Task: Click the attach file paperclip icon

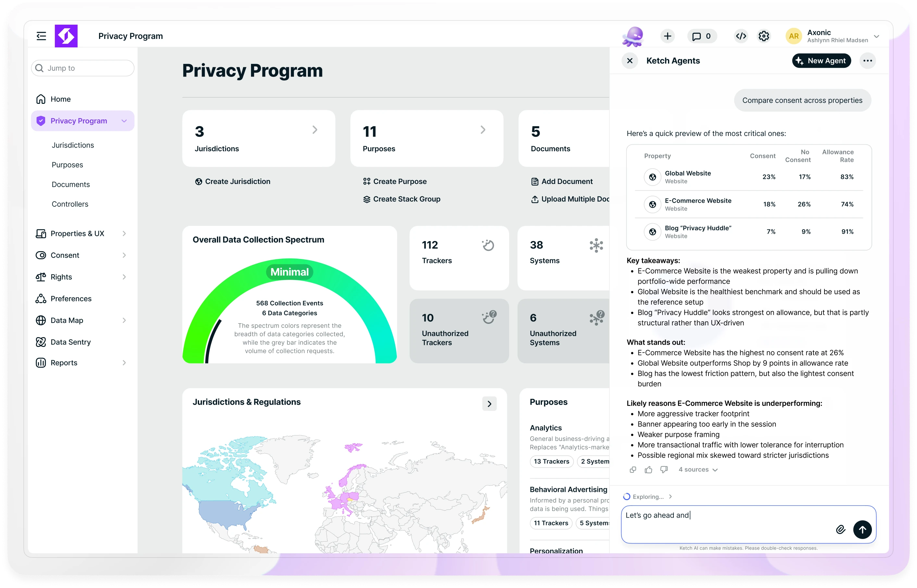Action: 841,530
